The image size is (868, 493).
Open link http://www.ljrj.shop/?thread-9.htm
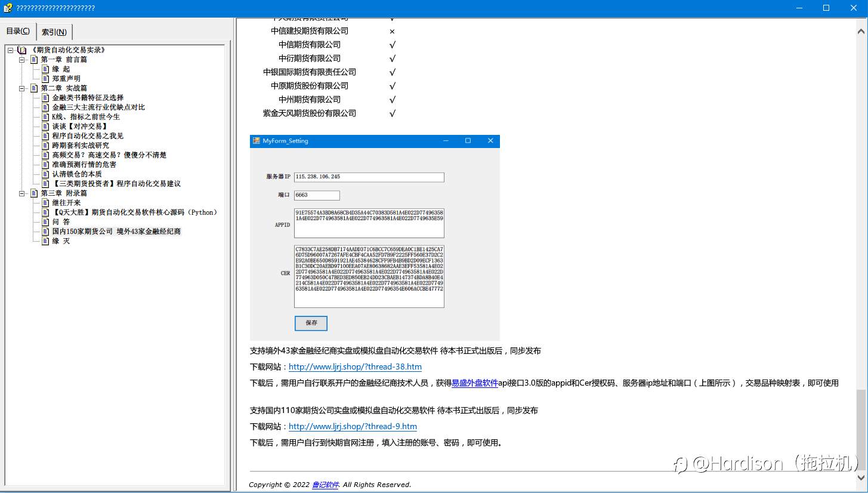[353, 427]
